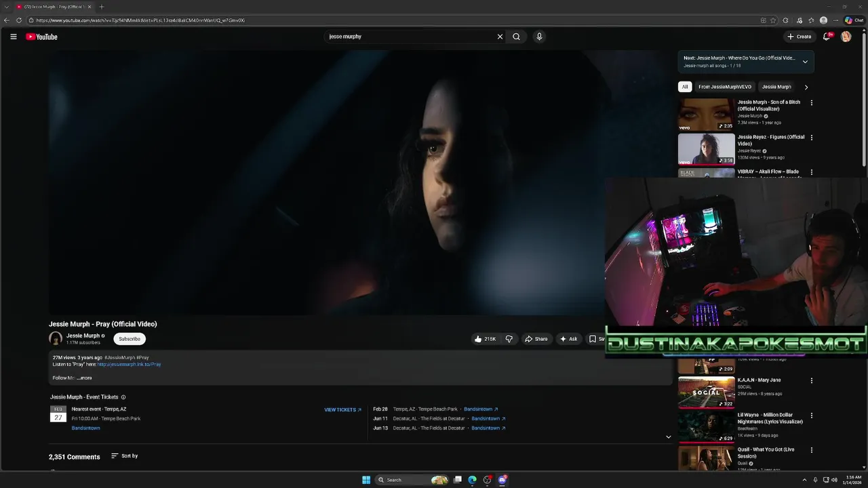The image size is (868, 488).
Task: Open options for Million Dollar Nightmares video
Action: point(812,415)
